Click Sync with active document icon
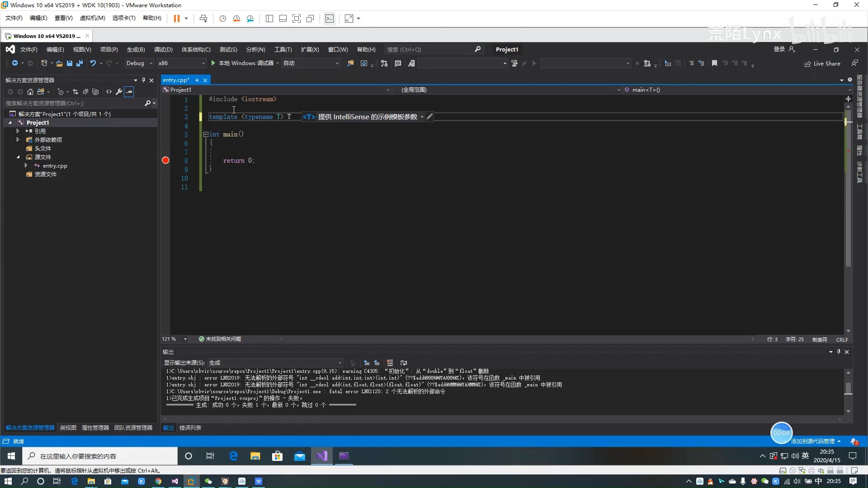The height and width of the screenshot is (488, 868). point(75,92)
